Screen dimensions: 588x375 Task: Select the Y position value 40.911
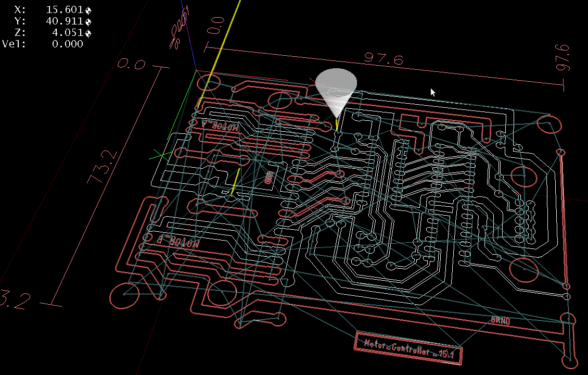pos(67,22)
